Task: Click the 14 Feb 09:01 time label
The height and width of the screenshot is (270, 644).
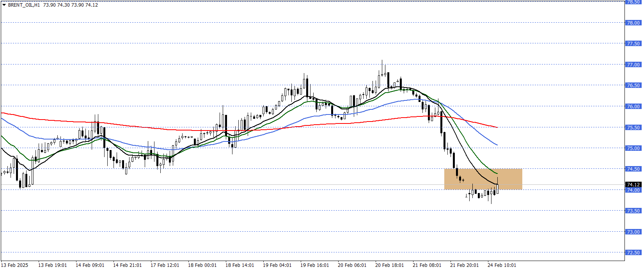Action: click(90, 265)
